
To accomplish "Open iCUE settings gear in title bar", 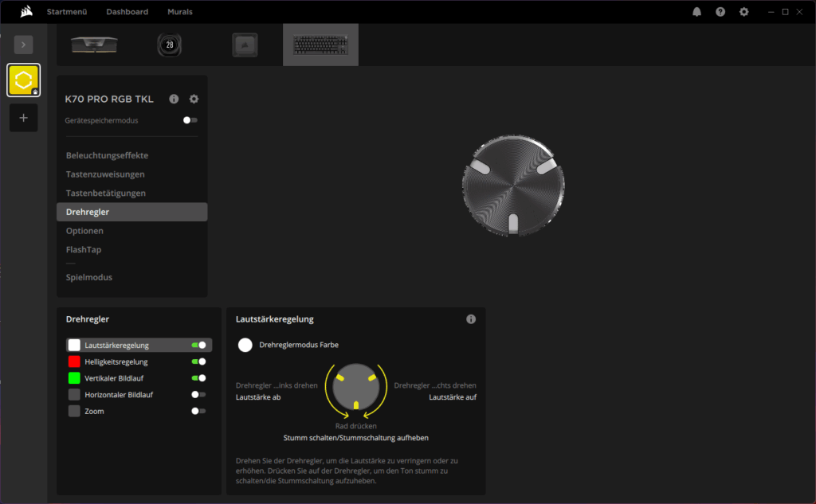I will pos(743,12).
